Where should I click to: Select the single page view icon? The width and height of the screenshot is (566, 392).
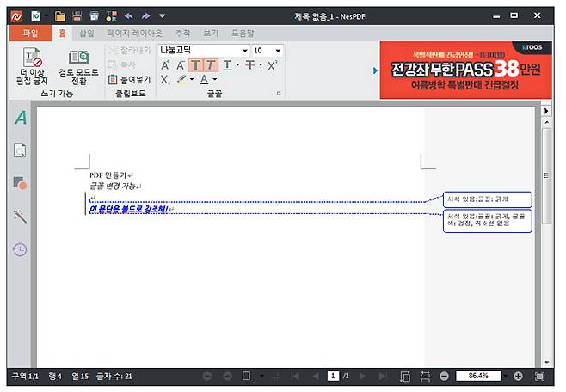tap(246, 377)
